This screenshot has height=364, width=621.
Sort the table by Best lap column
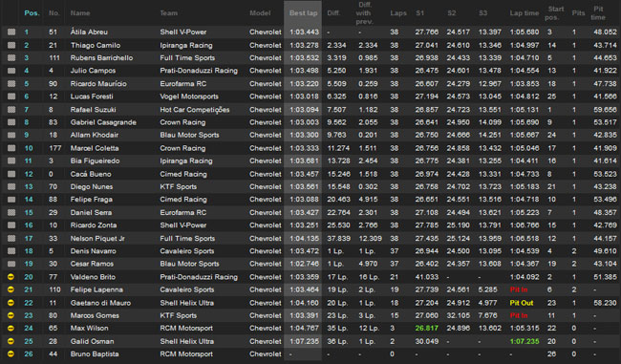click(303, 13)
